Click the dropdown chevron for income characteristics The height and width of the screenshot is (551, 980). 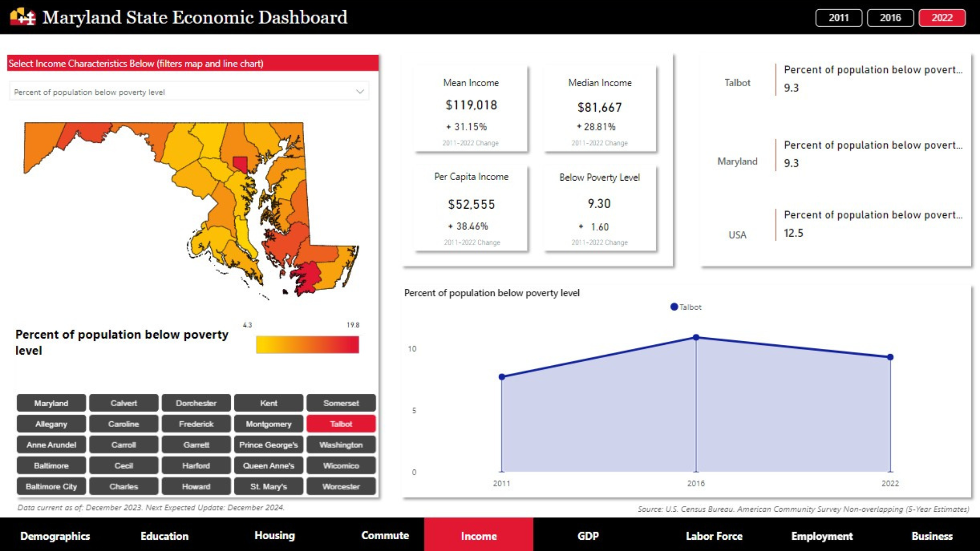(360, 92)
